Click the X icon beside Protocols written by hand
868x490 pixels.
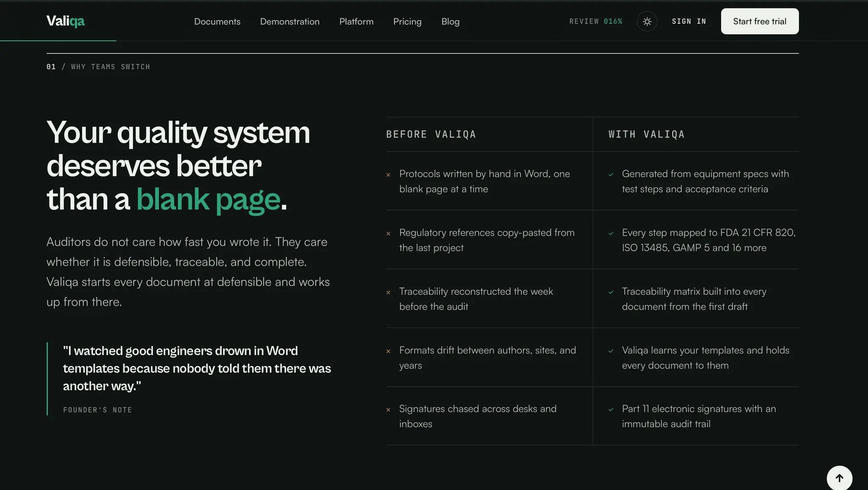[388, 175]
